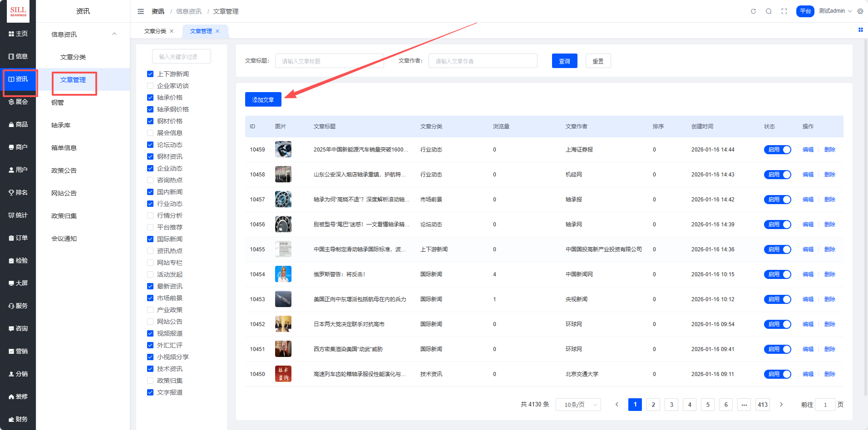This screenshot has height=430, width=868.
Task: Disable the 启用 switch for article 10459
Action: point(777,150)
